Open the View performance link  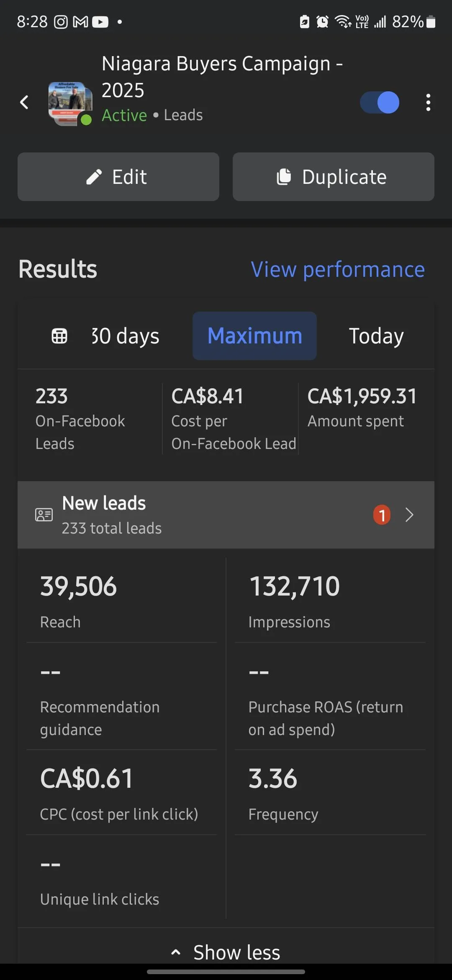click(338, 269)
